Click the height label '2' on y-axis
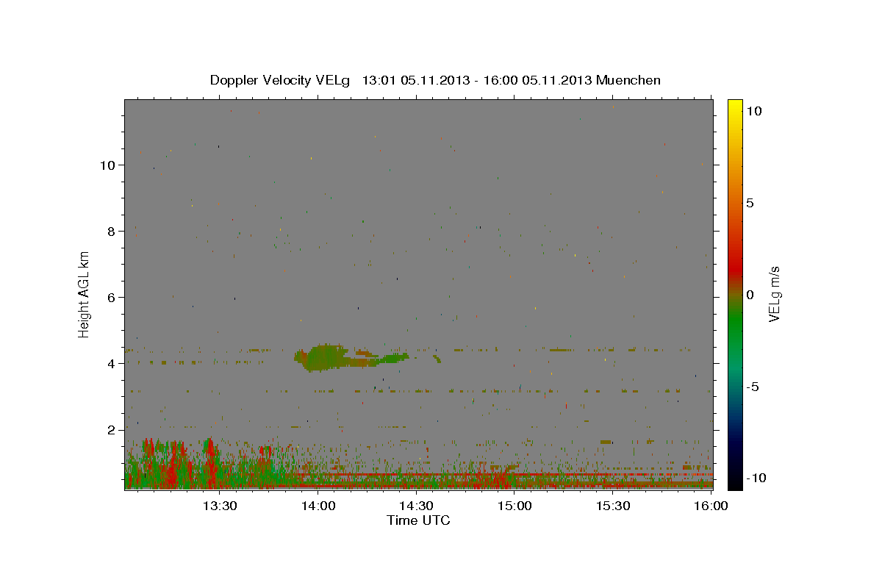 112,429
